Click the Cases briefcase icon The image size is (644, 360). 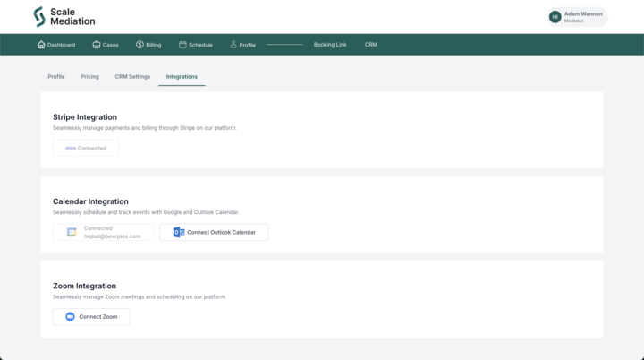pos(97,45)
